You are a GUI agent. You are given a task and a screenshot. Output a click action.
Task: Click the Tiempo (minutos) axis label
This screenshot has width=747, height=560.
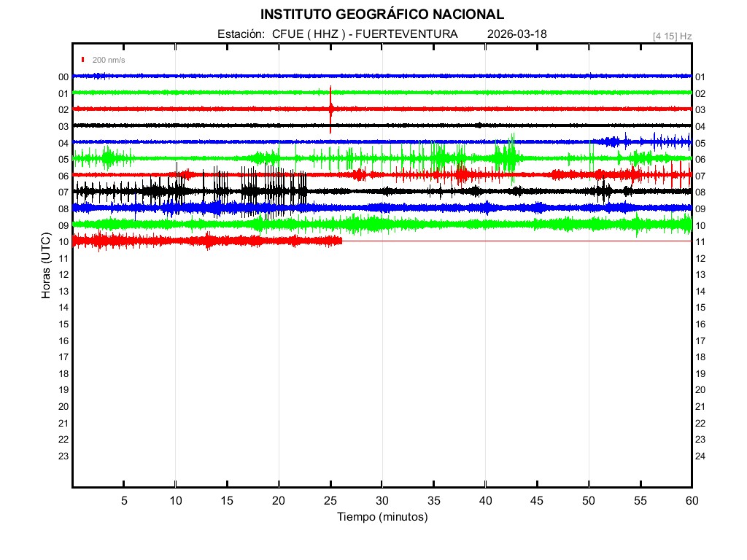pos(382,517)
